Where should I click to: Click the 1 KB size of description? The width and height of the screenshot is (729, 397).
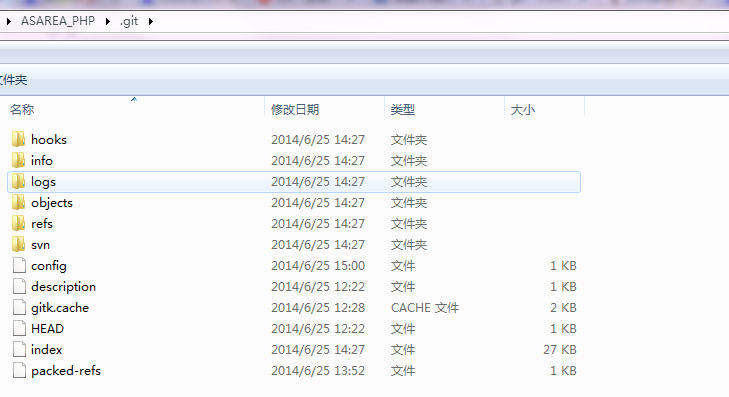(563, 287)
